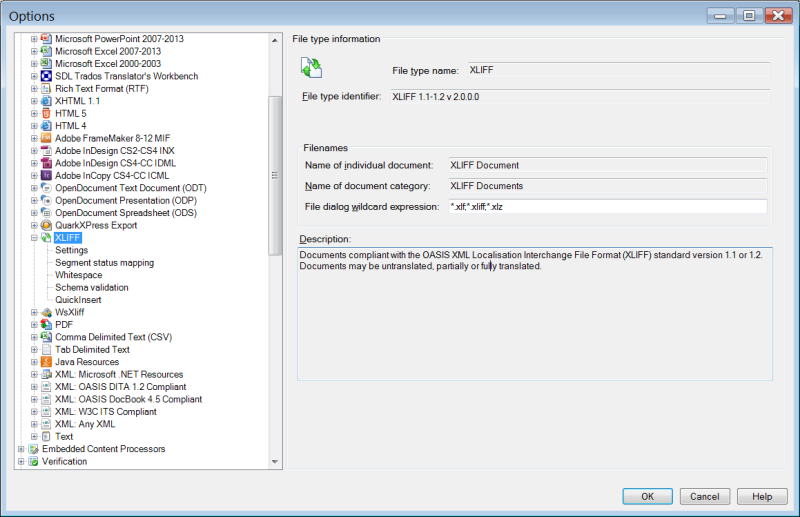This screenshot has height=517, width=800.
Task: Click the OpenDocument Presentation (ODP) icon
Action: 46,200
